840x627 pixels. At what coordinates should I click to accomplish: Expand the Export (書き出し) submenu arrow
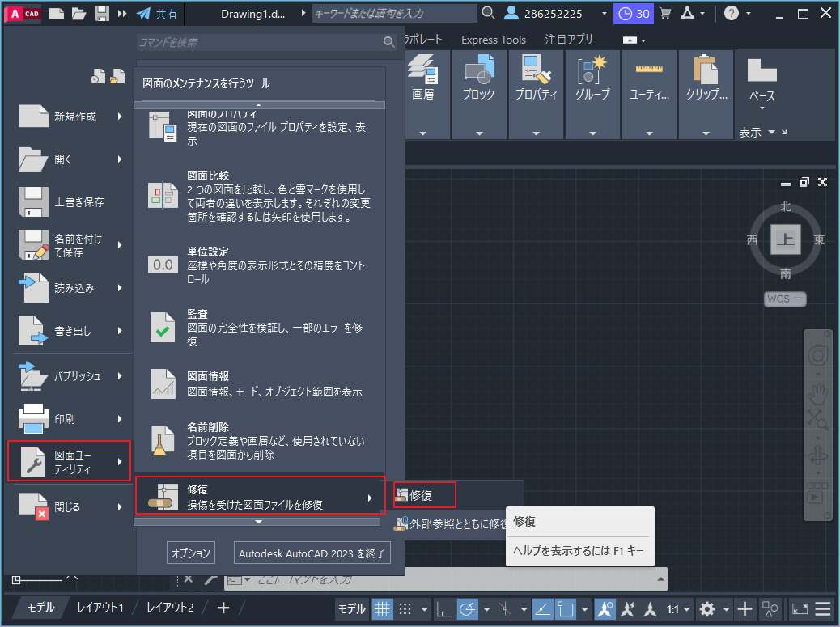tap(120, 330)
